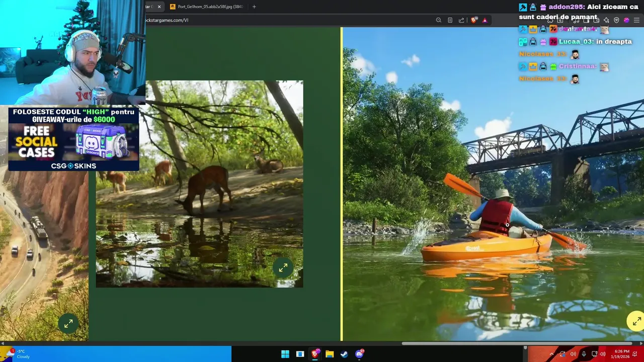Open microphone tray icon
This screenshot has height=362, width=644.
[x=584, y=354]
